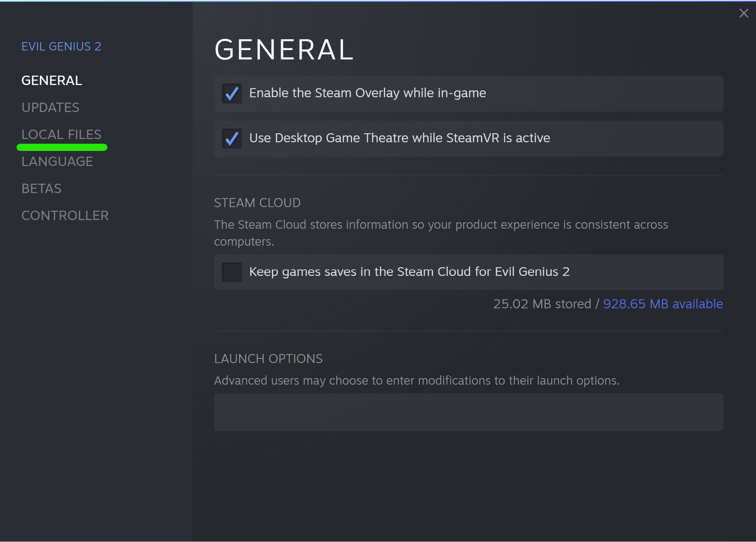
Task: Toggle Steam Overlay by clicking its label text
Action: click(367, 93)
